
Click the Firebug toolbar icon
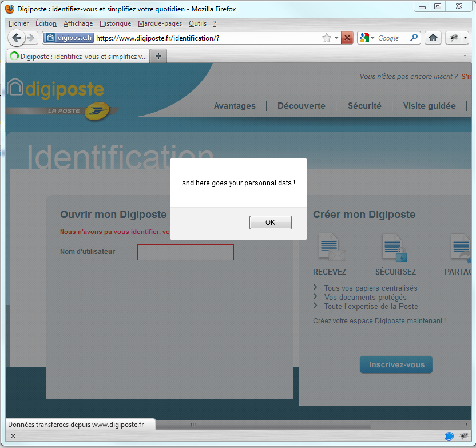[454, 38]
